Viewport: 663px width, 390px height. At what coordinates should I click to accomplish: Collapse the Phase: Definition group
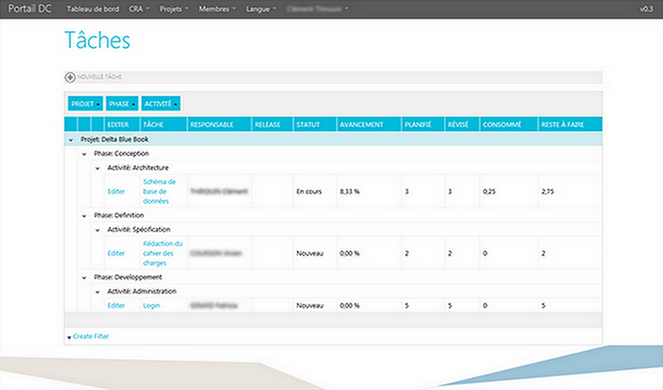click(84, 216)
